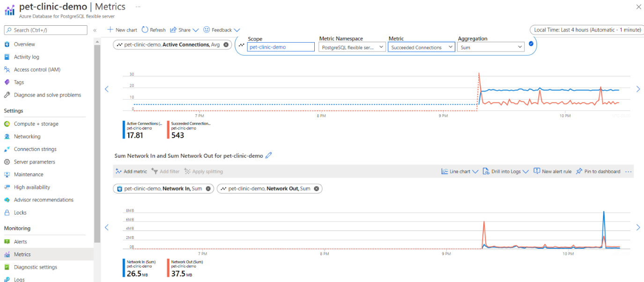Click Add metric in chart toolbar
The width and height of the screenshot is (644, 282).
(131, 171)
